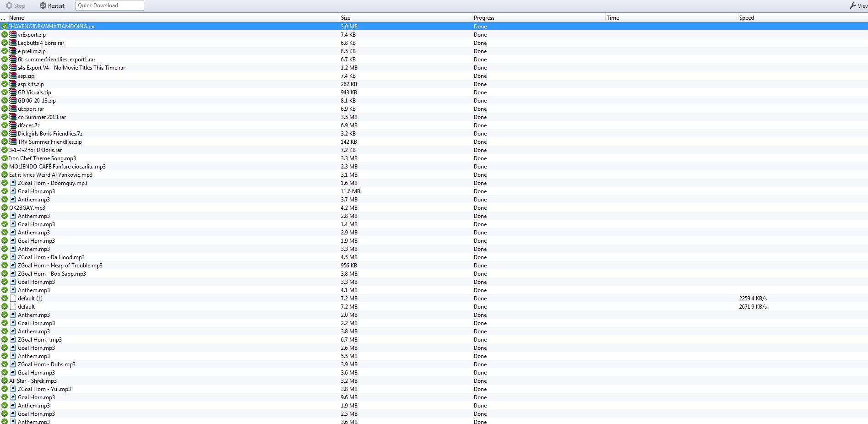
Task: Click the archive icon of GD Visuals.zip
Action: coord(13,92)
